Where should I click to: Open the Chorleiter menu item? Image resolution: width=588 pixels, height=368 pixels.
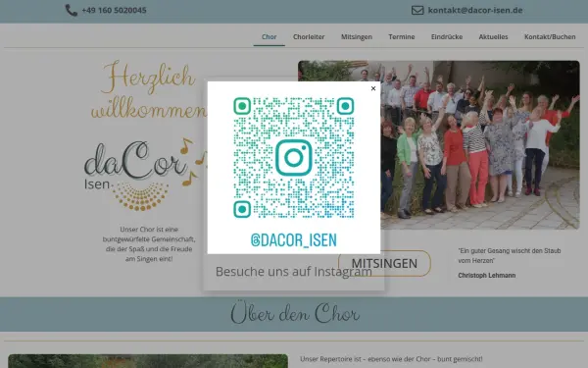pos(309,37)
